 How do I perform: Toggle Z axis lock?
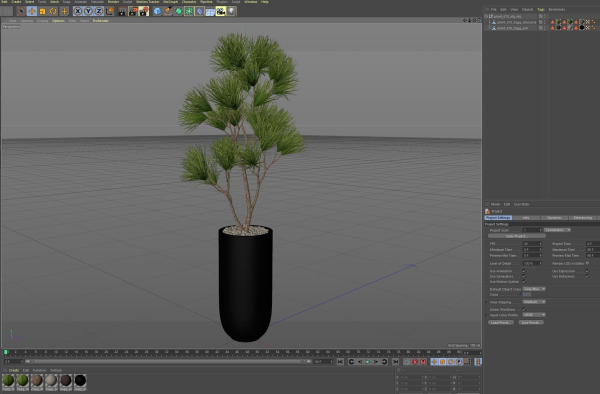coord(99,11)
